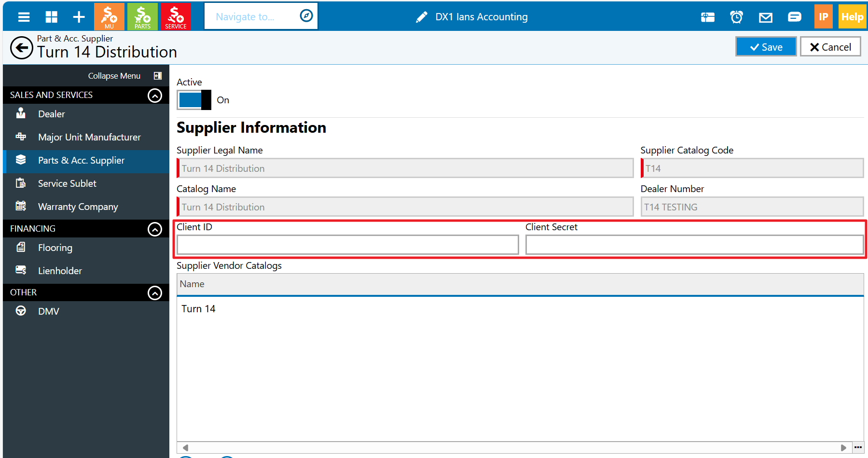
Task: Open DMV in sidebar
Action: 86,311
